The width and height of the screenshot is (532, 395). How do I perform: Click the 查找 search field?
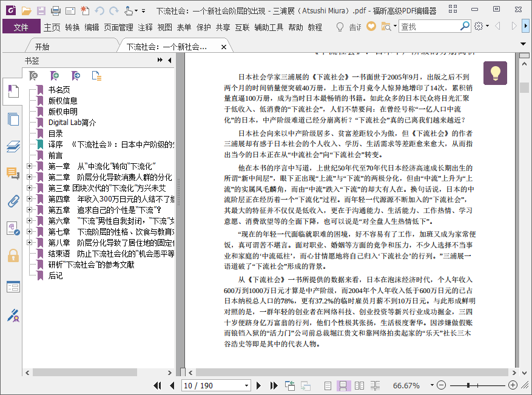click(x=429, y=26)
